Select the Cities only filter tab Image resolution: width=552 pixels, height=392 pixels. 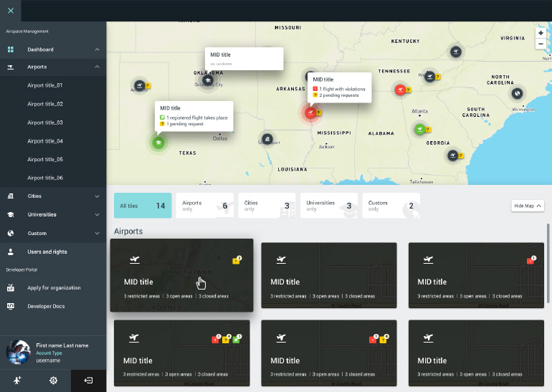coord(267,206)
